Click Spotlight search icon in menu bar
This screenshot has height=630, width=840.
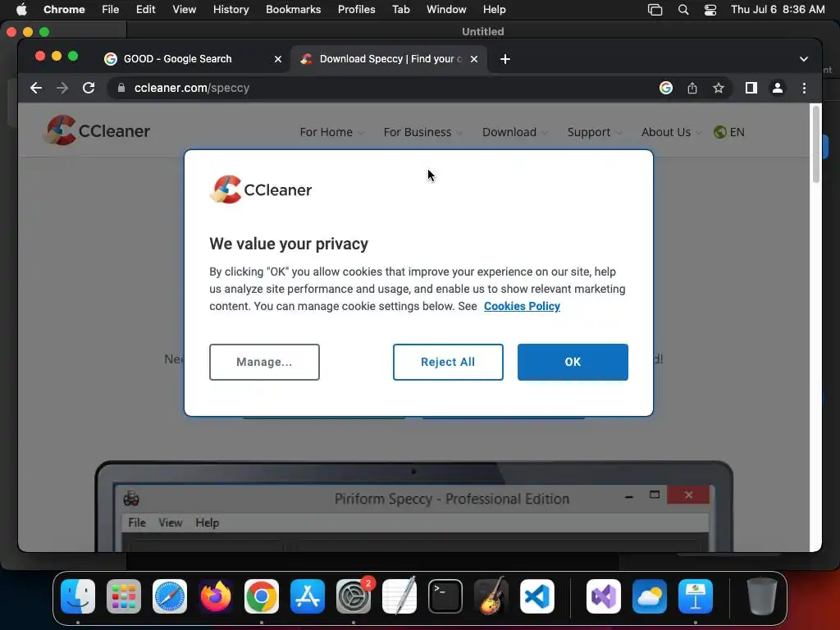pos(683,10)
